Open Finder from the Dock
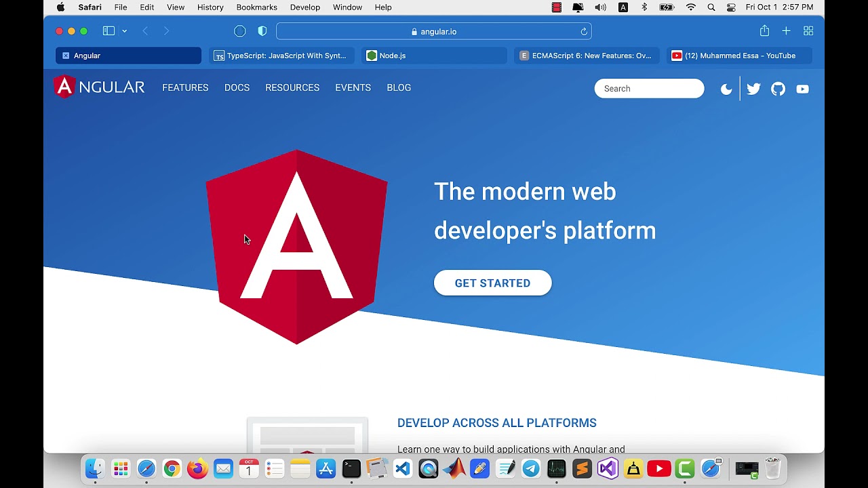The width and height of the screenshot is (868, 488). click(x=95, y=468)
